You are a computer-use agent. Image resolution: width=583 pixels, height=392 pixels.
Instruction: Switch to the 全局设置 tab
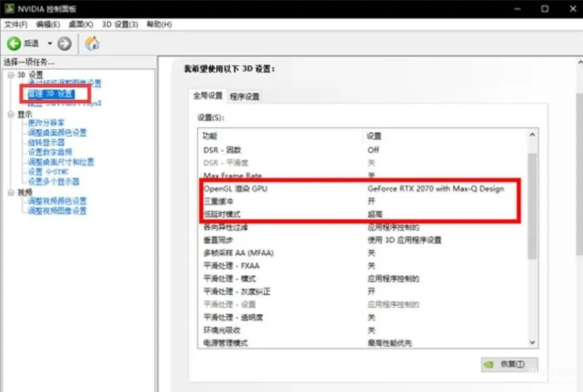point(208,96)
